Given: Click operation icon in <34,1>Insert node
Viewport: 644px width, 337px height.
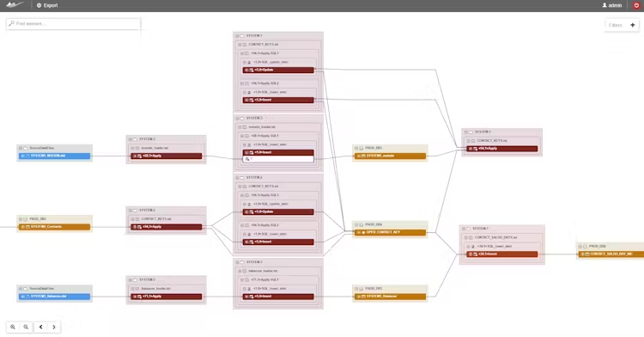Looking at the screenshot, I should click(x=475, y=254).
